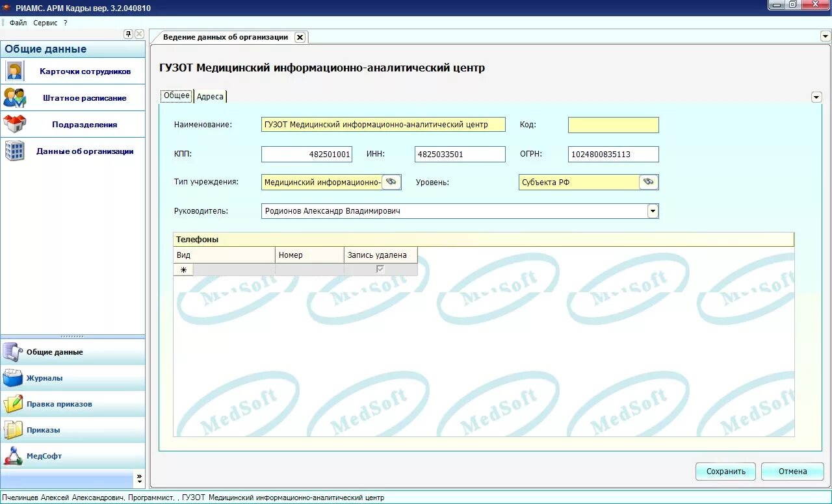
Task: Click the status bar user info text
Action: pos(193,498)
